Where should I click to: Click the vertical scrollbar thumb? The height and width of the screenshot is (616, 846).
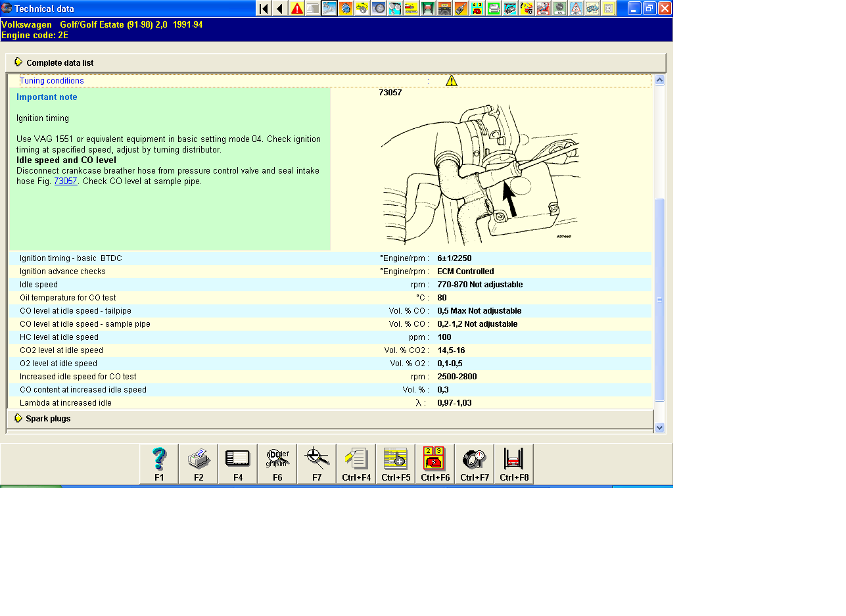coord(660,299)
